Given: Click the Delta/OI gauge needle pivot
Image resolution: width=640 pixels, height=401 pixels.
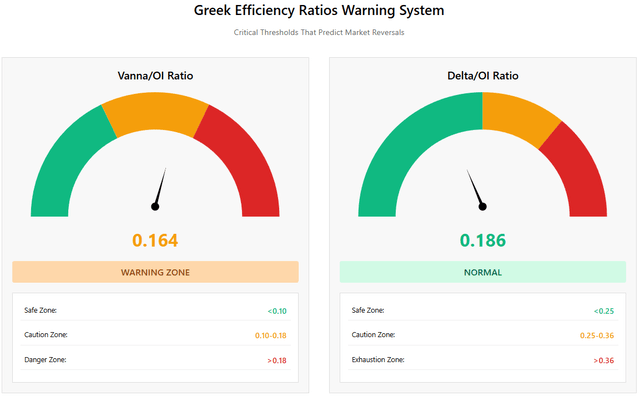Looking at the screenshot, I should (483, 207).
